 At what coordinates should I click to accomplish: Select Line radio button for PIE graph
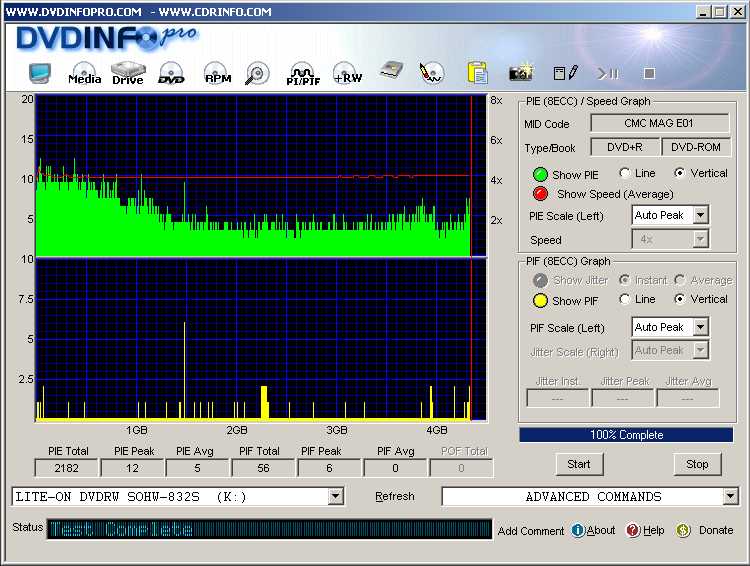(625, 173)
